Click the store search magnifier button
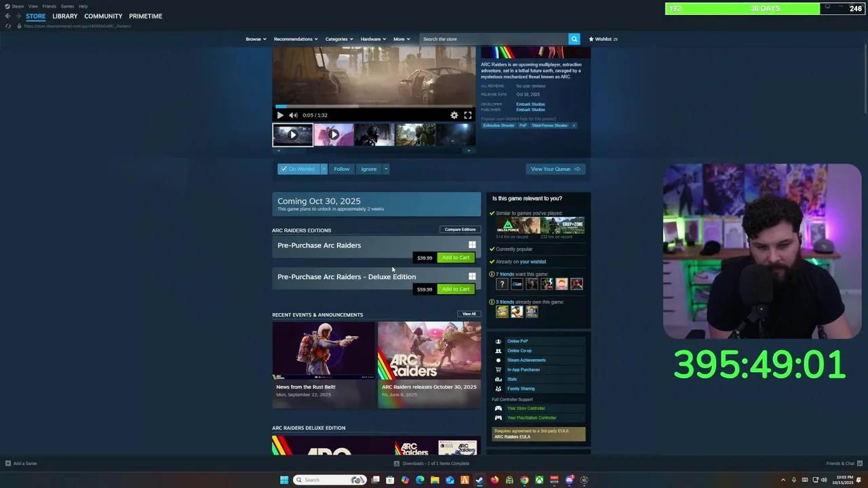The height and width of the screenshot is (488, 868). [x=574, y=39]
